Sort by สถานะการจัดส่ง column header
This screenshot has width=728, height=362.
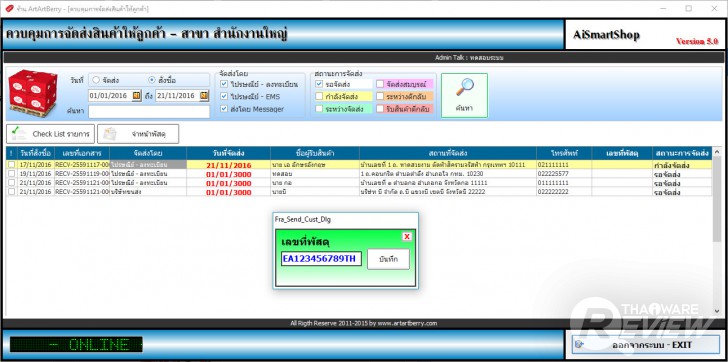(682, 153)
